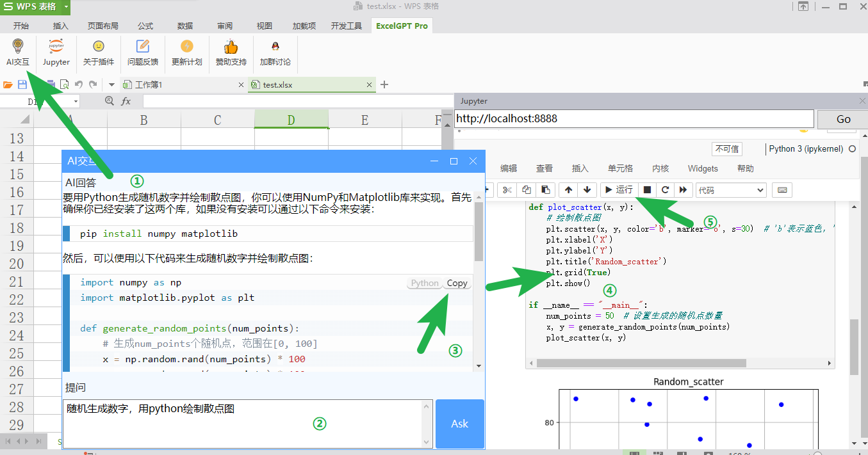
Task: Click the 不可信 notebook trust indicator
Action: [726, 149]
